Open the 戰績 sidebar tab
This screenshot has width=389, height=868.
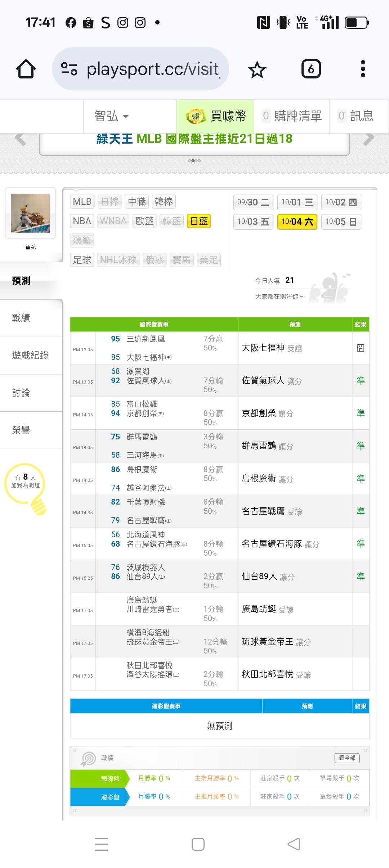[x=22, y=318]
